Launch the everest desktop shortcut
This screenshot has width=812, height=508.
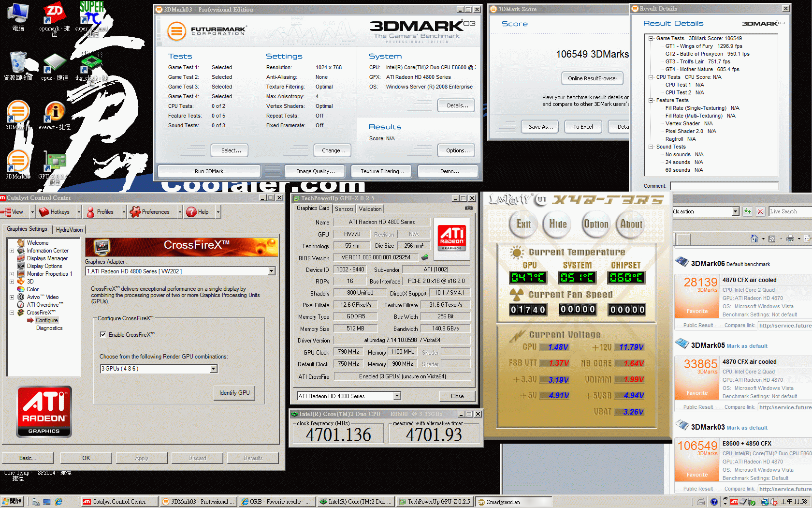[x=54, y=115]
